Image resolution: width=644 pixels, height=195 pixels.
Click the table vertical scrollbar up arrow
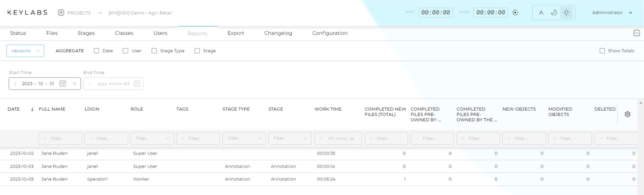pos(641,102)
